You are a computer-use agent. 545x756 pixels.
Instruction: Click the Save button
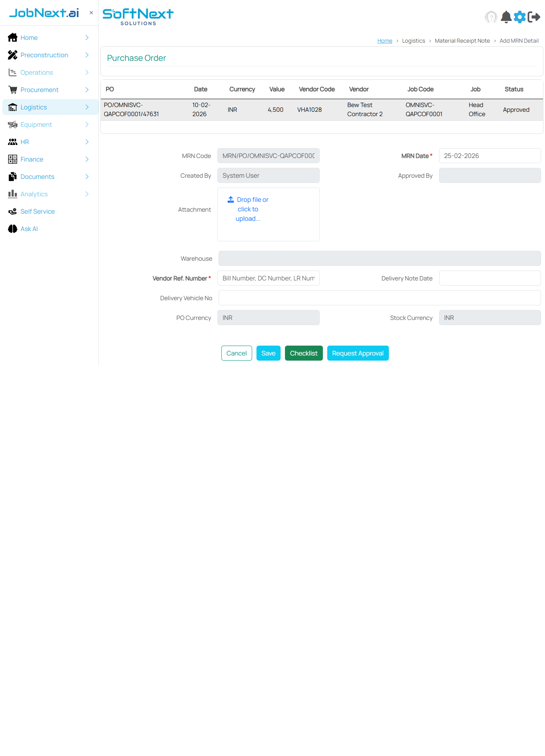[268, 353]
